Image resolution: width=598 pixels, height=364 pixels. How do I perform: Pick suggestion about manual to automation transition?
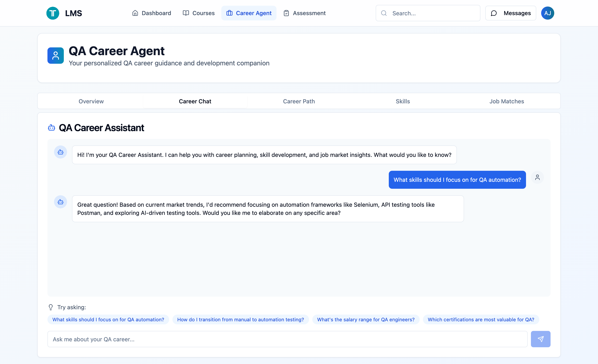click(241, 320)
